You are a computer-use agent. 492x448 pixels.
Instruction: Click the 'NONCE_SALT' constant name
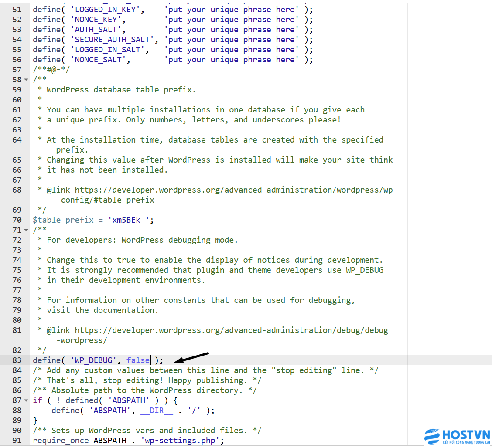coord(100,60)
